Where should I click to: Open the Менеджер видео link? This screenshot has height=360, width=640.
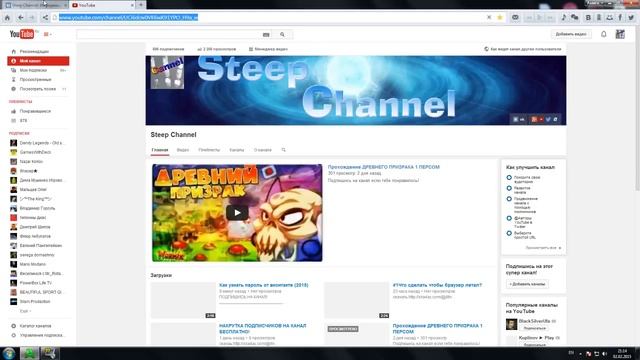coord(268,49)
